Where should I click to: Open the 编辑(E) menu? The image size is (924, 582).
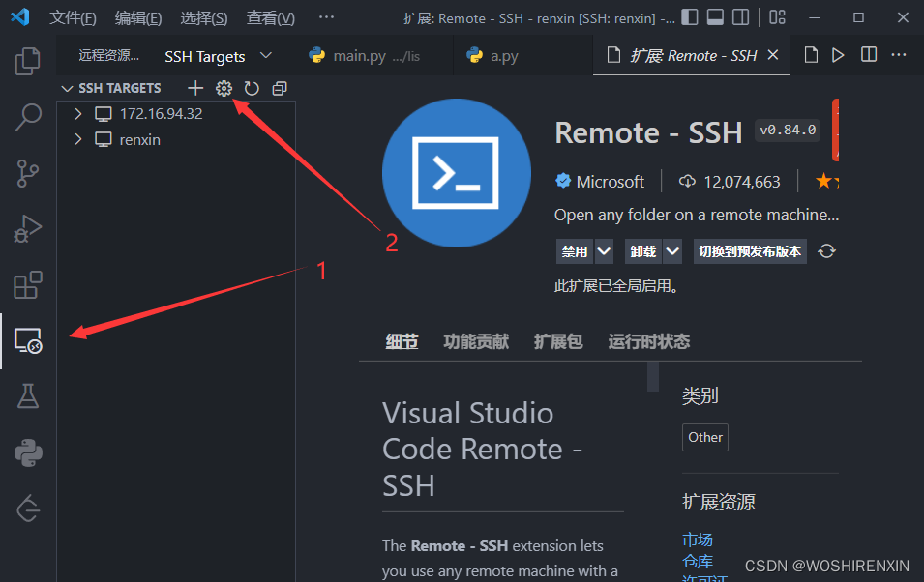[x=138, y=18]
